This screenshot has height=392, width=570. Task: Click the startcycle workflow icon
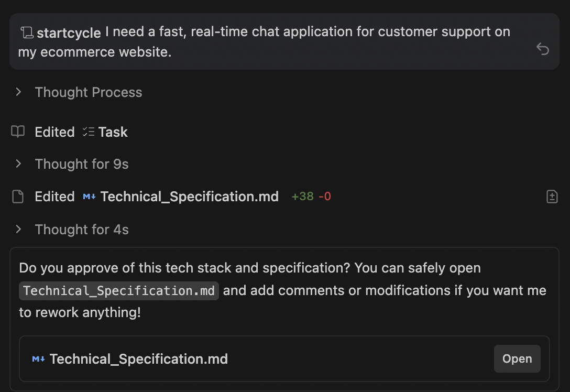click(27, 32)
